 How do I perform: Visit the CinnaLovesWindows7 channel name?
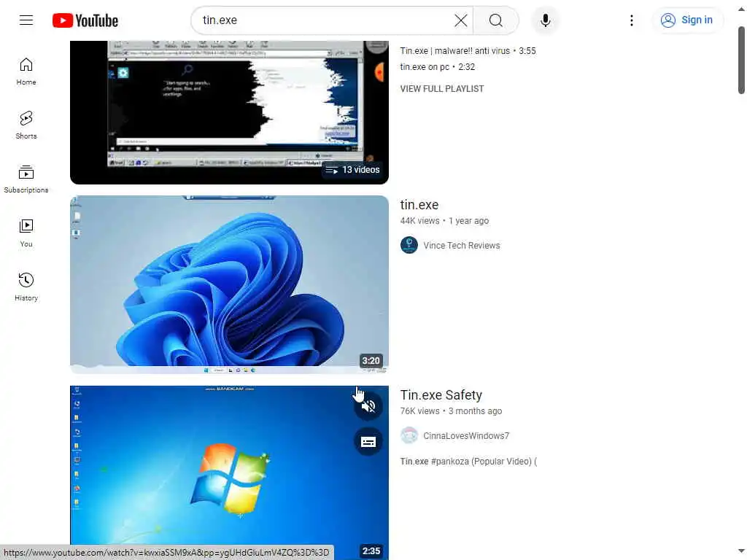466,436
